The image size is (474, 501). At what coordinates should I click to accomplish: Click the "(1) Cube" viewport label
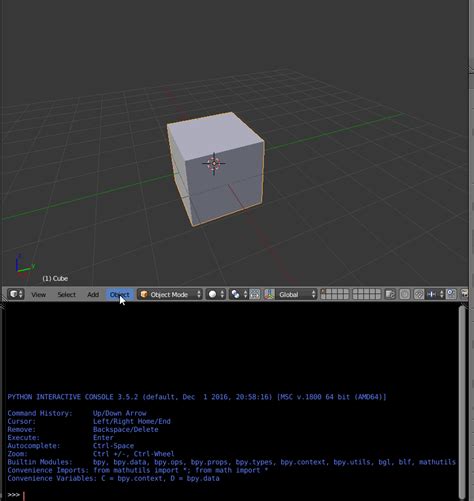(x=55, y=278)
